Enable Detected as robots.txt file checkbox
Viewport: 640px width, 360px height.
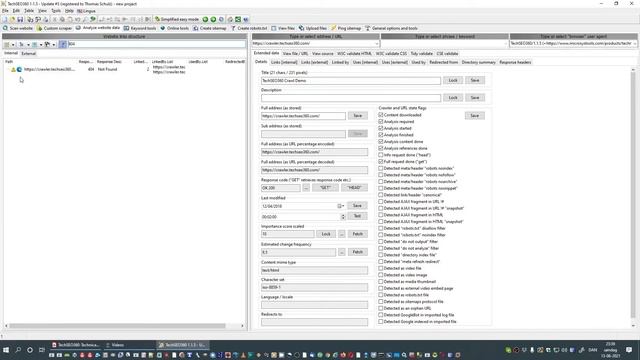(x=381, y=295)
